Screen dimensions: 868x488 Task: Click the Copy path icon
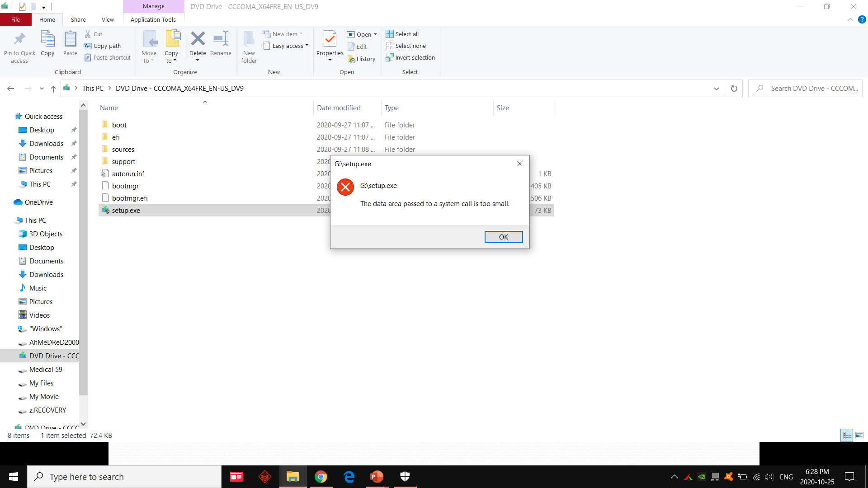coord(88,46)
